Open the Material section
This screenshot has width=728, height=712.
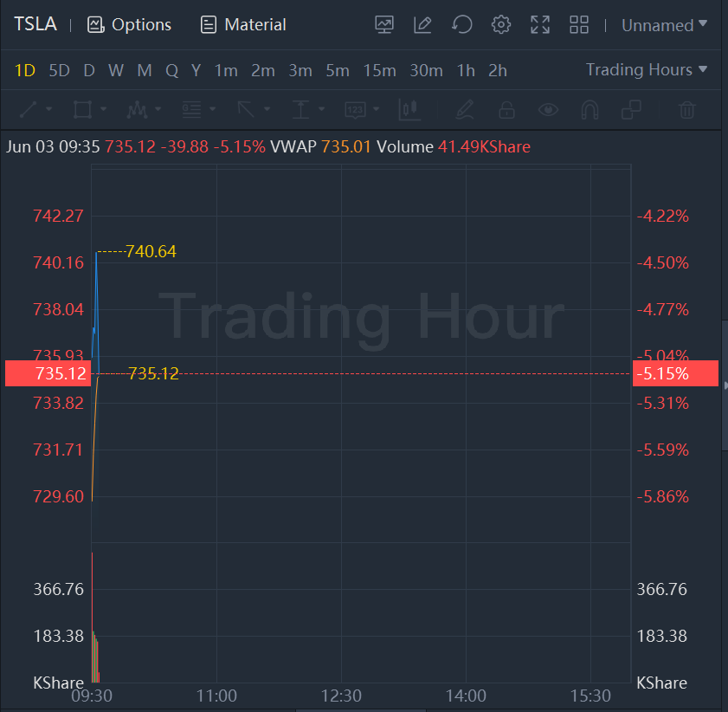pyautogui.click(x=243, y=25)
